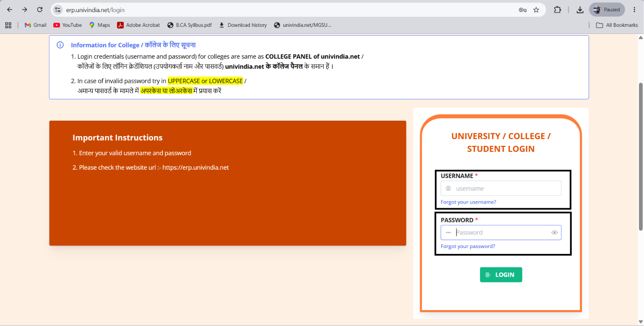Reload the page with refresh icon
The width and height of the screenshot is (644, 326).
tap(40, 10)
